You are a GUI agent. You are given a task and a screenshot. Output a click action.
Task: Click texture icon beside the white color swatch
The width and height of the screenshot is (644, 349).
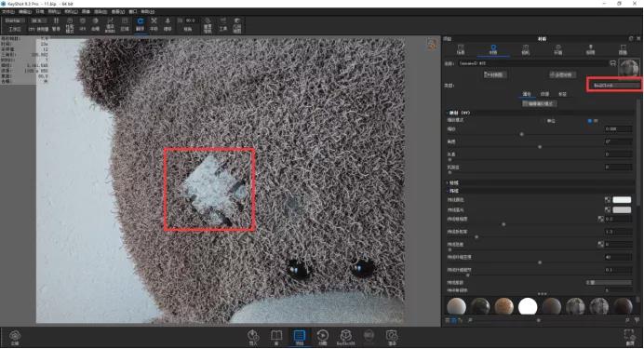608,200
